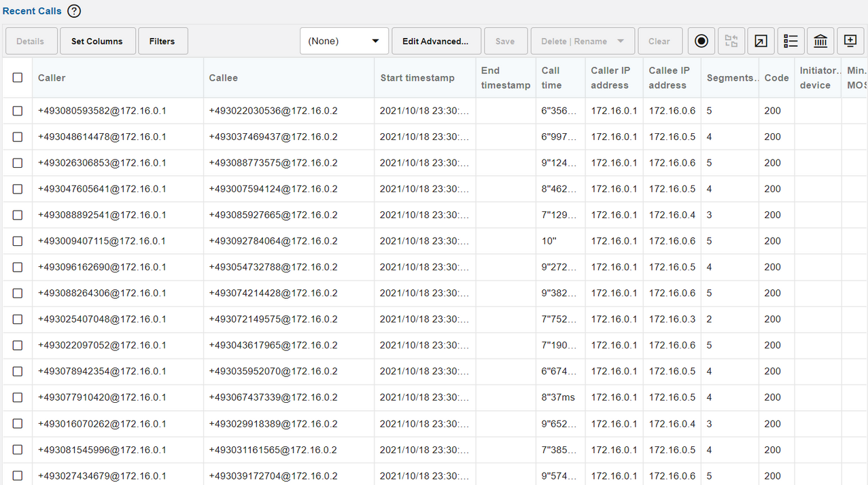Screen dimensions: 868x485
Task: Select callee +493088773575@172.16.0.2
Action: [x=273, y=163]
